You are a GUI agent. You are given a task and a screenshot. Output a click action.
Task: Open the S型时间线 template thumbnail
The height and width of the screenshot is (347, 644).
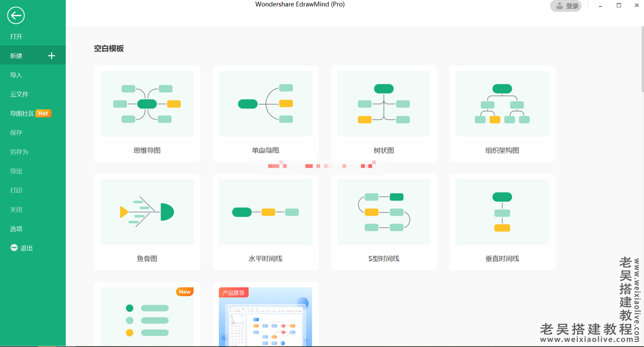click(x=384, y=212)
